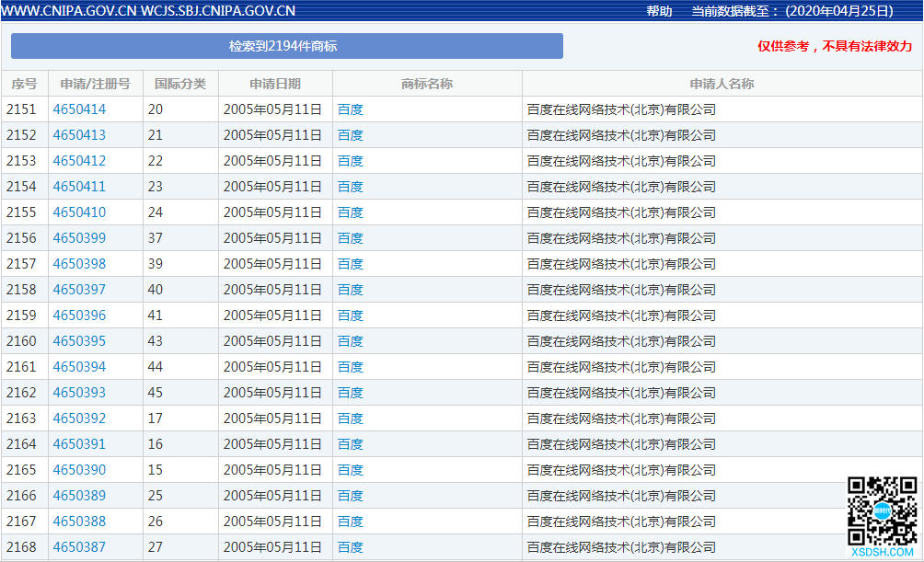
Task: Click the 申请日期 column header
Action: tap(275, 84)
